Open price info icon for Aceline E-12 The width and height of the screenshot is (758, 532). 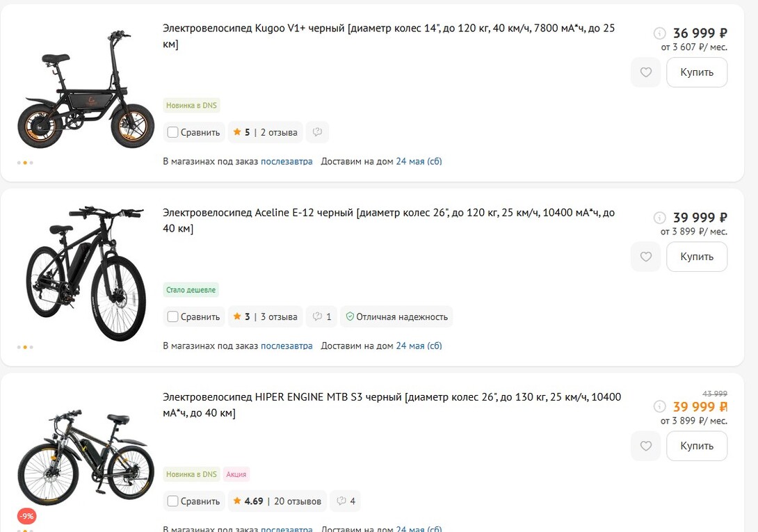(x=660, y=218)
